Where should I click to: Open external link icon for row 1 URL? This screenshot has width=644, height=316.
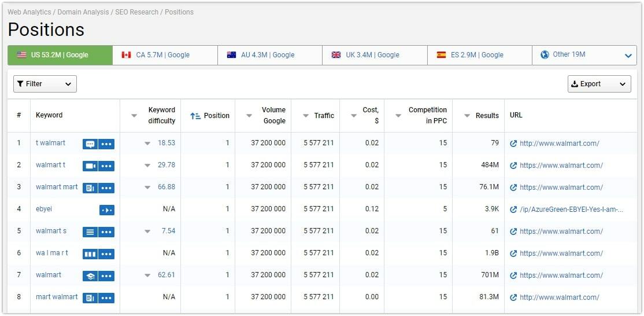(513, 144)
